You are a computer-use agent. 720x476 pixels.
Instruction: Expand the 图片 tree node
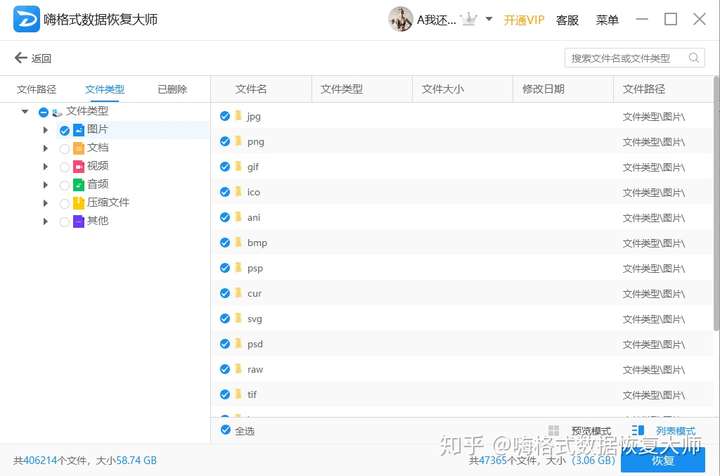(x=45, y=130)
